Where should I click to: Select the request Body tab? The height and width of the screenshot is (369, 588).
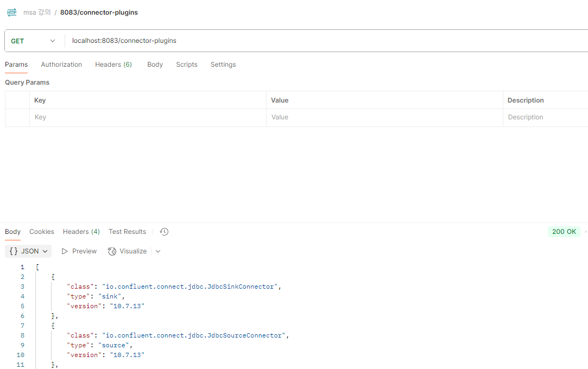click(x=155, y=65)
